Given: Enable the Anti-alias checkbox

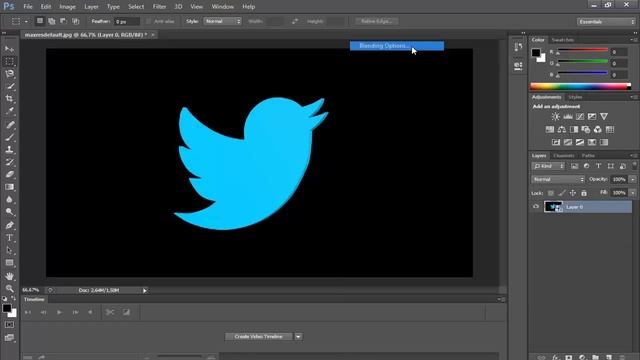Looking at the screenshot, I should point(149,21).
